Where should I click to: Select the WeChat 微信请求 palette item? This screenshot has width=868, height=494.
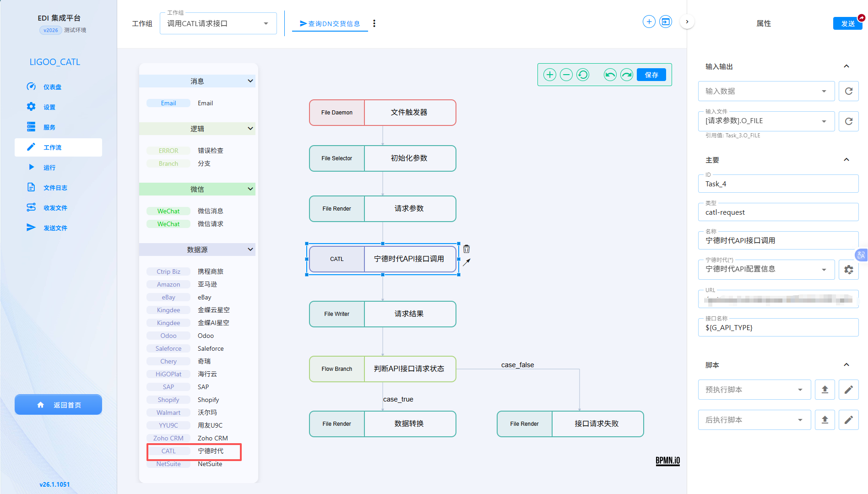click(x=168, y=224)
